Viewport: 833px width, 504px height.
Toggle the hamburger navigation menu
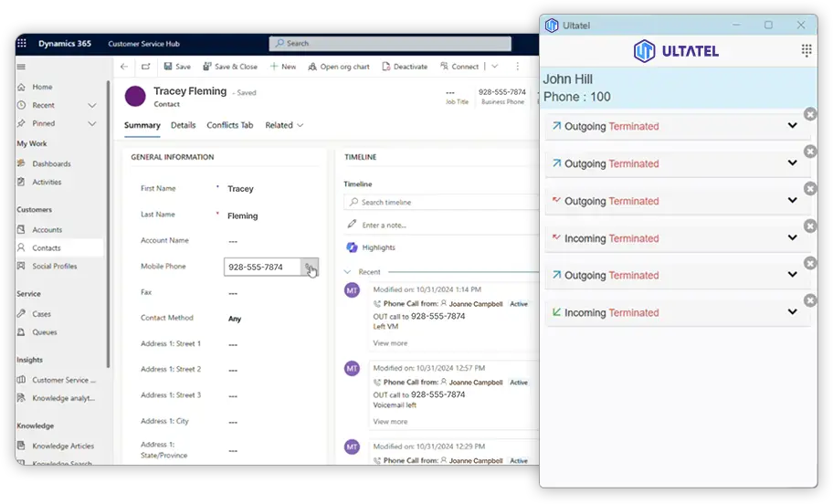(21, 67)
